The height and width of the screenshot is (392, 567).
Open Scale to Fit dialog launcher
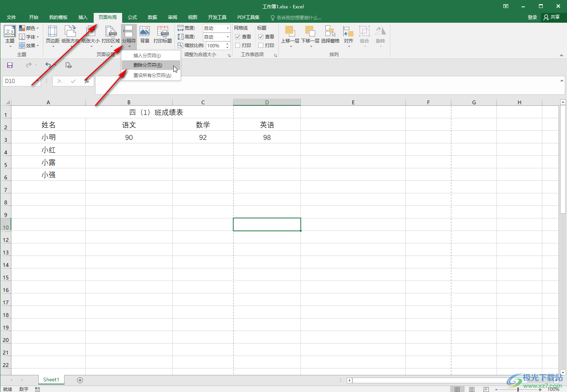tap(229, 55)
